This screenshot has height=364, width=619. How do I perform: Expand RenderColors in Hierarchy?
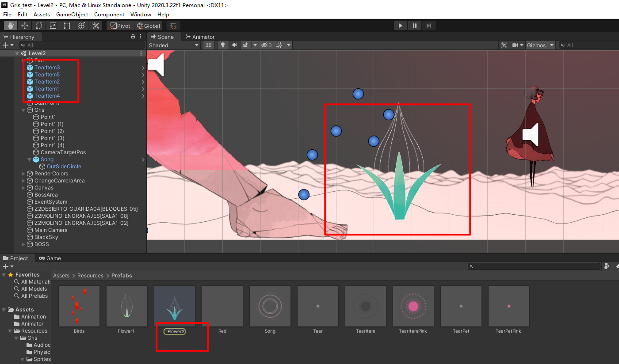coord(23,174)
